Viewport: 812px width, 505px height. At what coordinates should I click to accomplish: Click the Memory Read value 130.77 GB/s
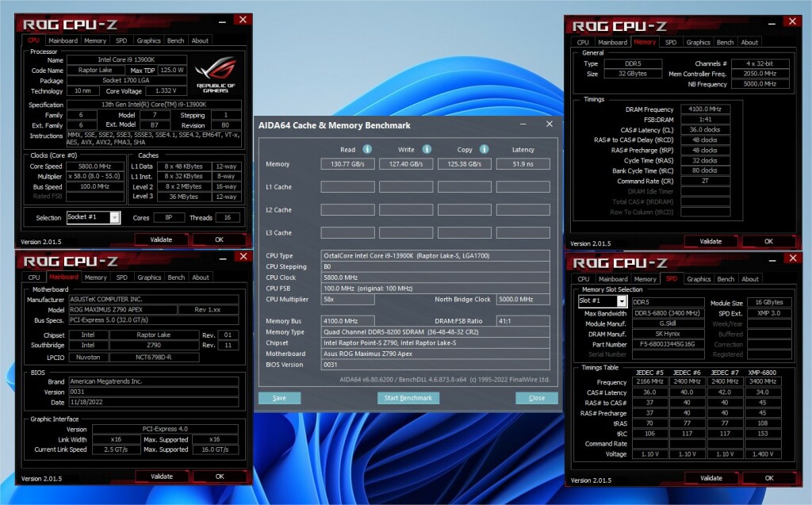click(347, 163)
